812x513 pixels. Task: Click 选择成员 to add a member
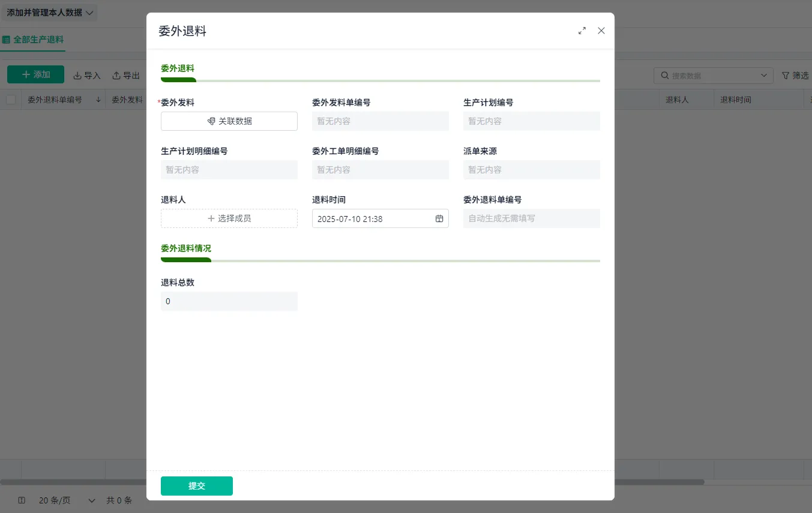tap(229, 218)
